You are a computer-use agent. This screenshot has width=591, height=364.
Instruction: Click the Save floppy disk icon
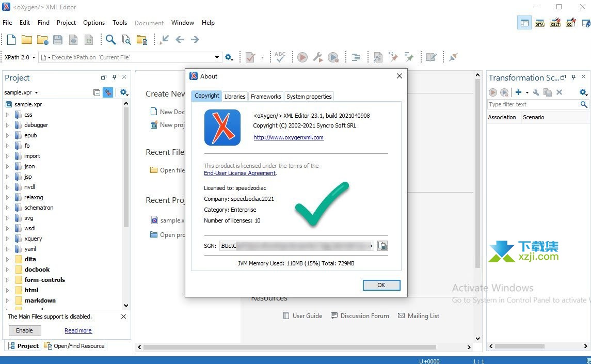(x=58, y=40)
